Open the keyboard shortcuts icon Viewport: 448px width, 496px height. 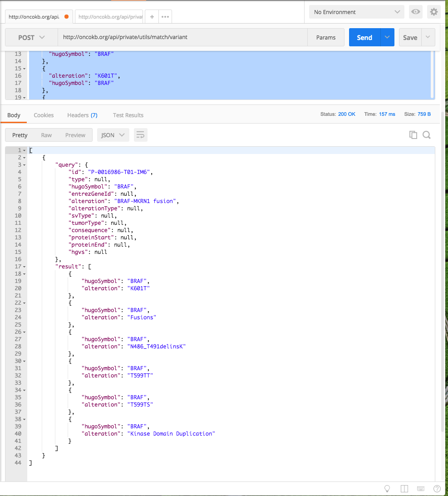coord(420,488)
